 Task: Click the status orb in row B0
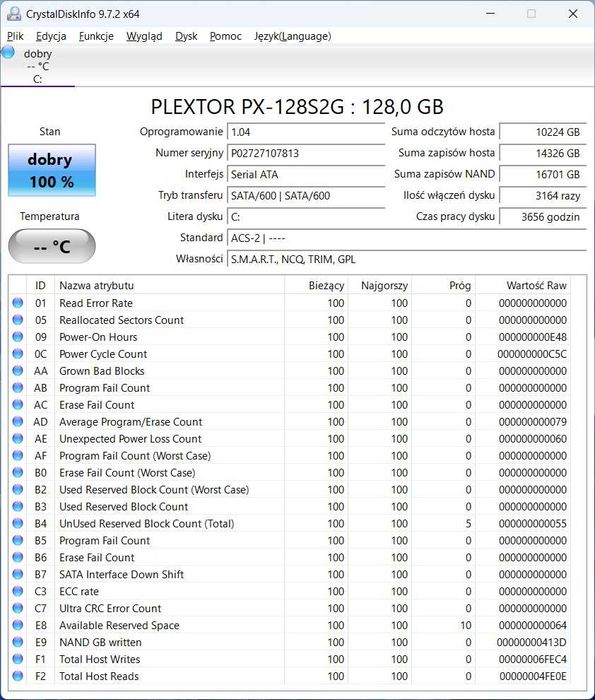click(x=18, y=472)
